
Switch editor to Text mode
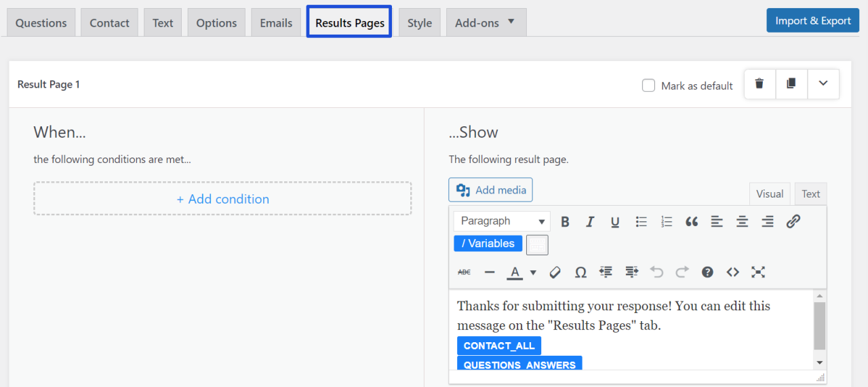[811, 193]
